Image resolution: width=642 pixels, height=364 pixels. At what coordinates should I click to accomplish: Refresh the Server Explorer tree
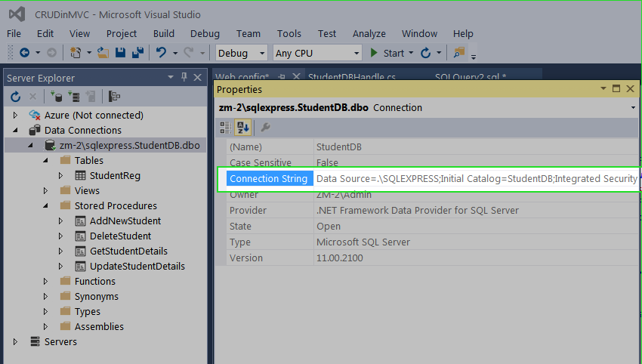16,97
